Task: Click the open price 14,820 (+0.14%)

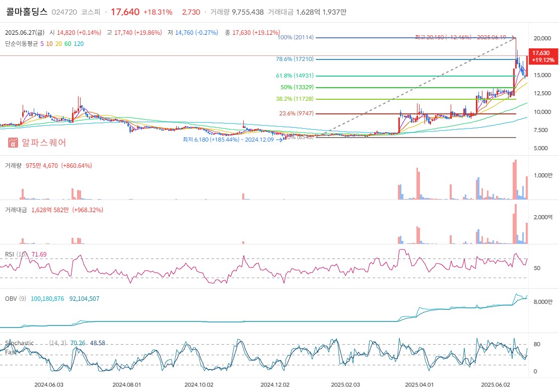Action: coord(79,32)
